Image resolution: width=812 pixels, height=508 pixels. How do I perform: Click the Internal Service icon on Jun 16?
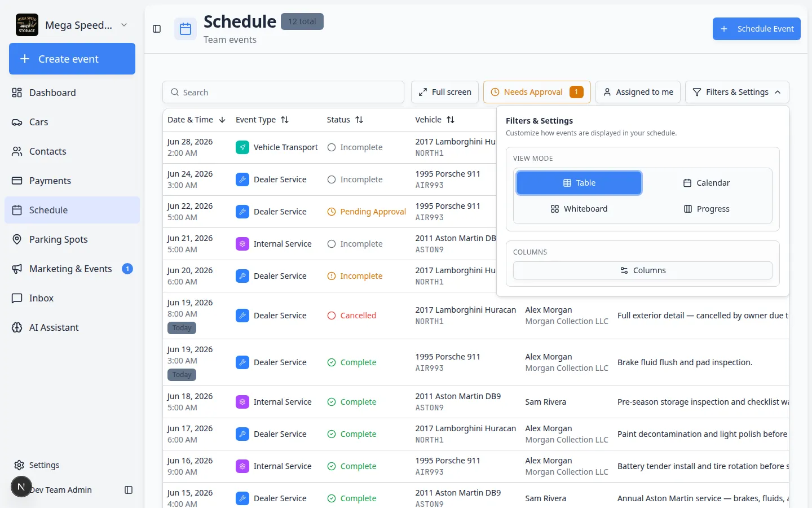(x=242, y=466)
